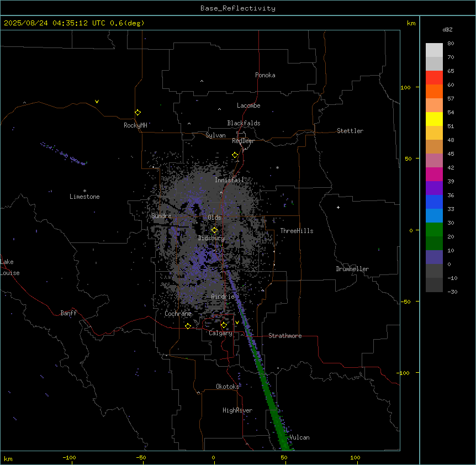Click the -50 tick on the horizontal axis
The height and width of the screenshot is (465, 476).
pyautogui.click(x=141, y=457)
